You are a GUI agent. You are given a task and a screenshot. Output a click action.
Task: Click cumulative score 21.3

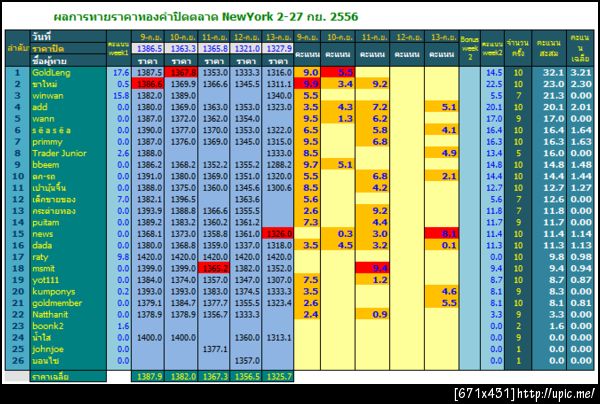coord(548,96)
